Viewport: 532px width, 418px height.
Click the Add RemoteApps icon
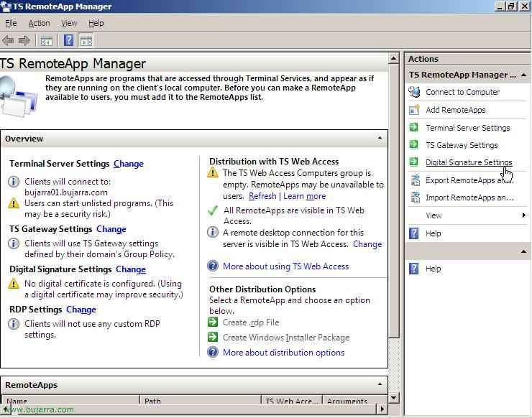pos(414,110)
